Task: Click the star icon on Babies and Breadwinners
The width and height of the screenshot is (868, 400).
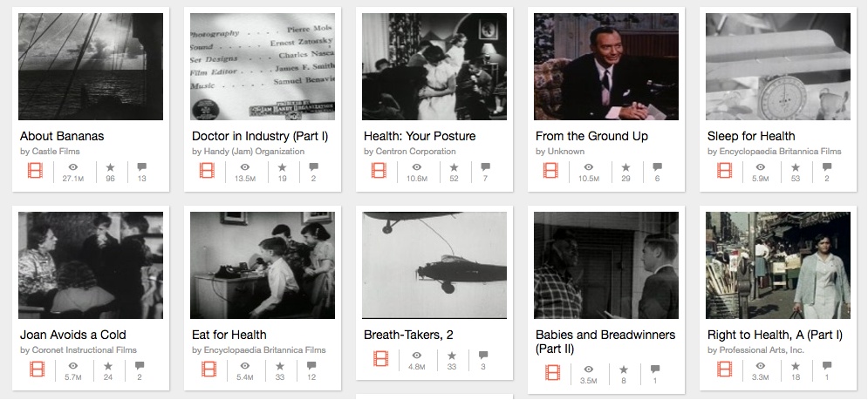Action: (x=625, y=369)
